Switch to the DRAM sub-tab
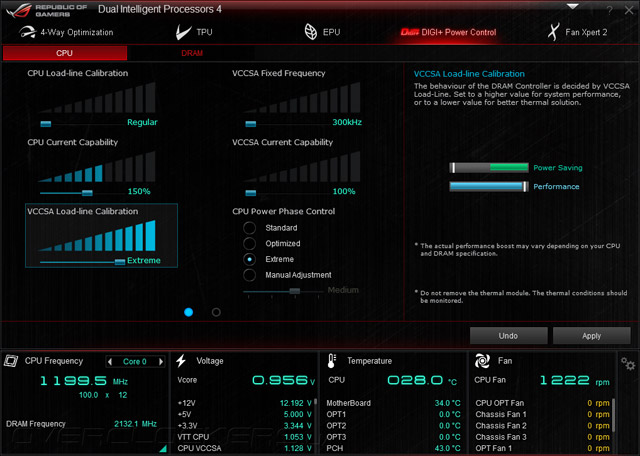The width and height of the screenshot is (640, 456). point(192,53)
